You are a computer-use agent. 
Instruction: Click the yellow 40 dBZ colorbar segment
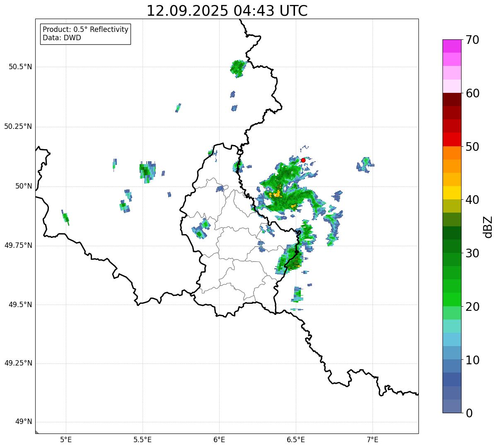[x=452, y=193]
